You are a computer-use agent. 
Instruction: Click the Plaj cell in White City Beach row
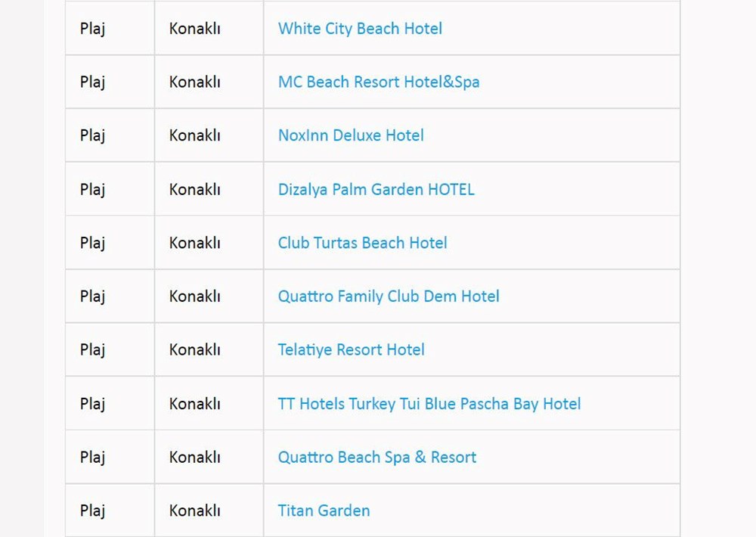point(92,29)
